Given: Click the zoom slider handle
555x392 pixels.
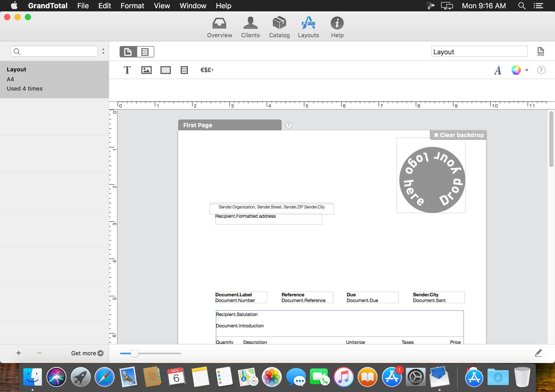Looking at the screenshot, I should tap(134, 353).
